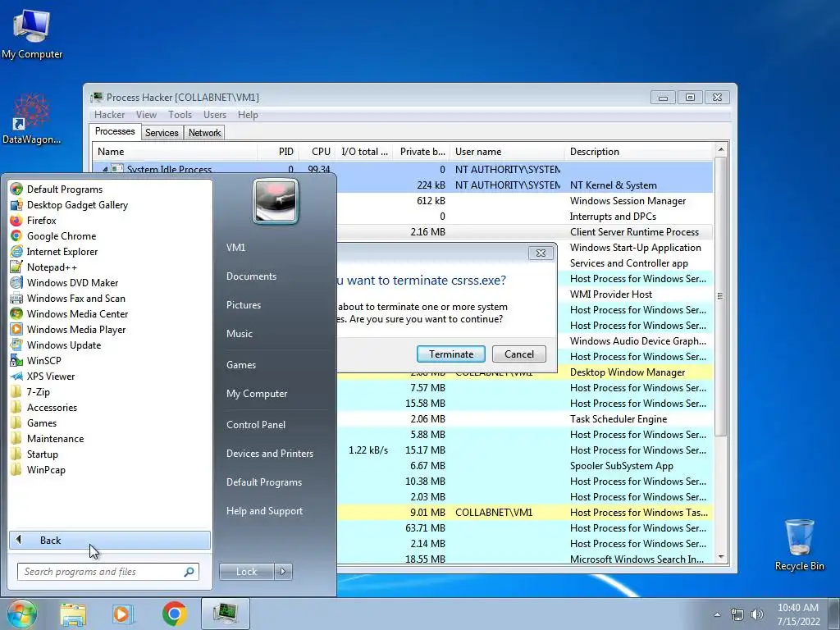Viewport: 840px width, 630px height.
Task: Open the Hacker menu
Action: pyautogui.click(x=109, y=115)
